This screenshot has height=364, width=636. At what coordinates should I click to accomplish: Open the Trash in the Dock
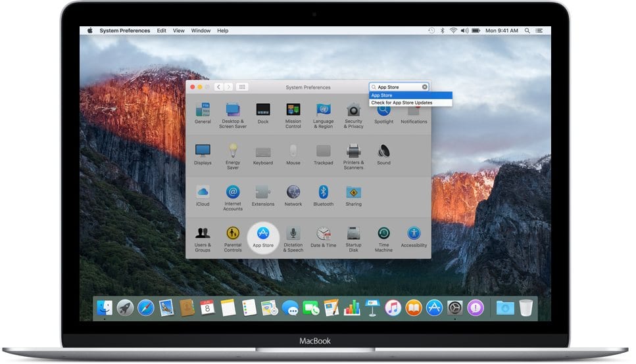526,308
